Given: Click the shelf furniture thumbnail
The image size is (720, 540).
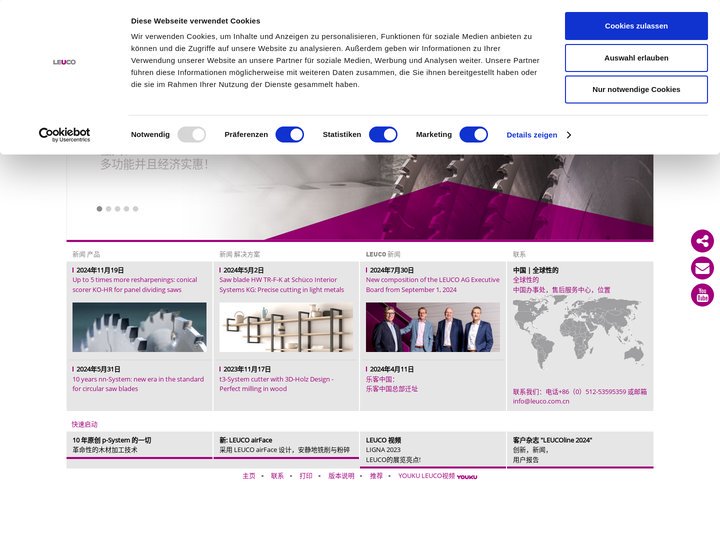Looking at the screenshot, I should point(286,327).
